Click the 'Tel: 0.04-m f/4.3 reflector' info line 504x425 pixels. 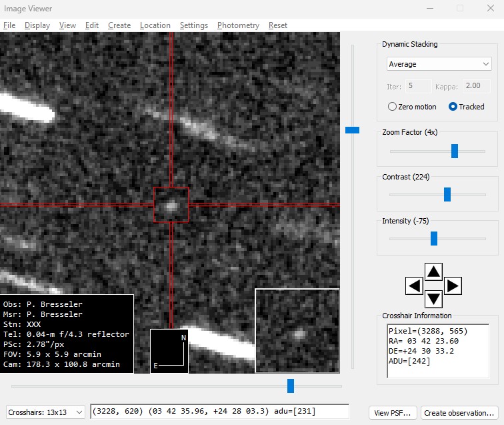(x=66, y=334)
